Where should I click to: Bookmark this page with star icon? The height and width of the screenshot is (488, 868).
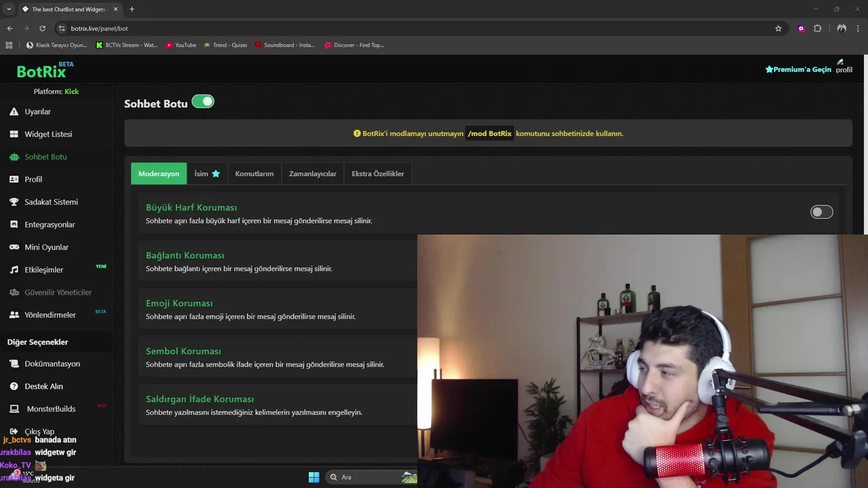point(778,28)
